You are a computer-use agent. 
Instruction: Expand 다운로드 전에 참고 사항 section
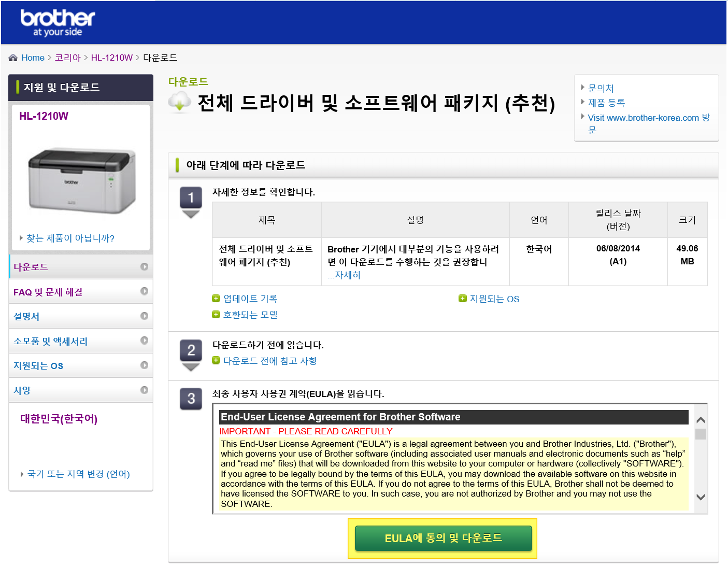tap(270, 361)
